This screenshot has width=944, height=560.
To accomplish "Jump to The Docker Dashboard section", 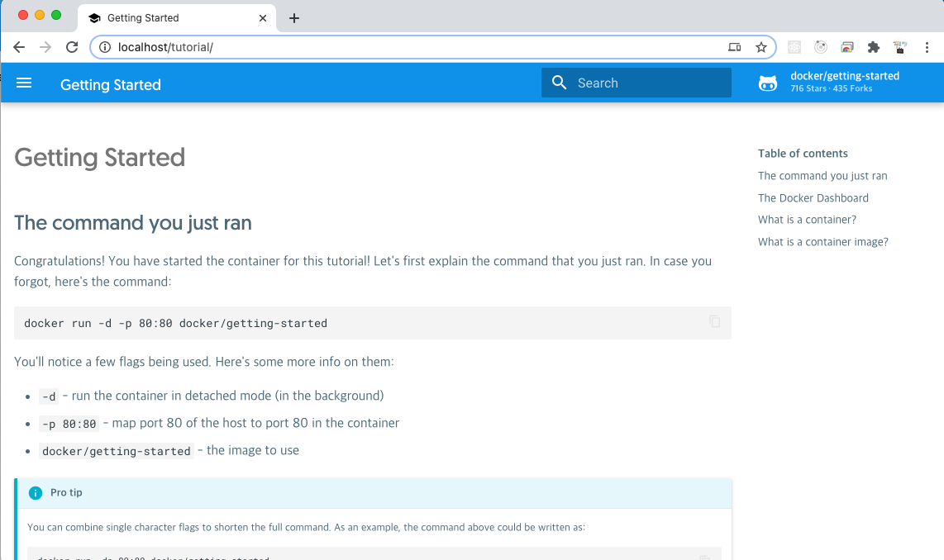I will coord(813,198).
